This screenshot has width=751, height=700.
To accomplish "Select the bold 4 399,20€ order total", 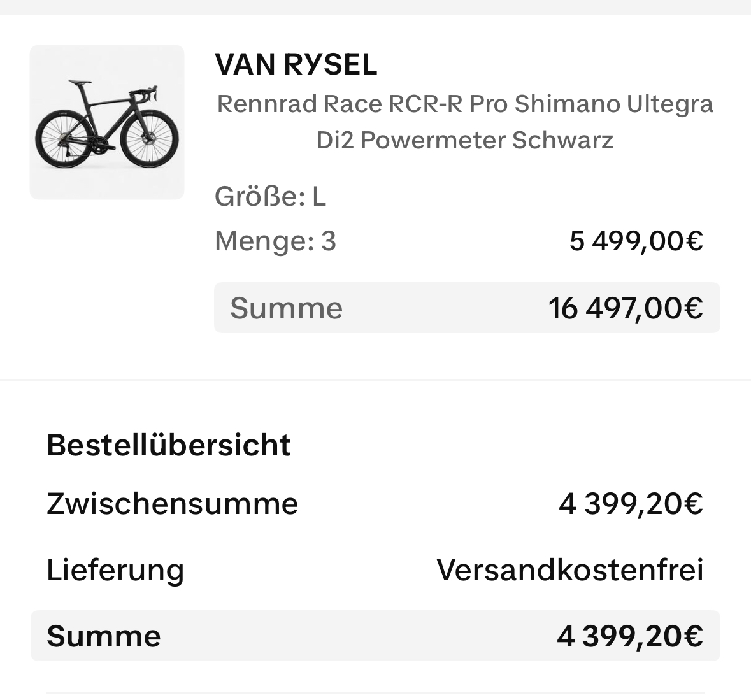I will 630,636.
